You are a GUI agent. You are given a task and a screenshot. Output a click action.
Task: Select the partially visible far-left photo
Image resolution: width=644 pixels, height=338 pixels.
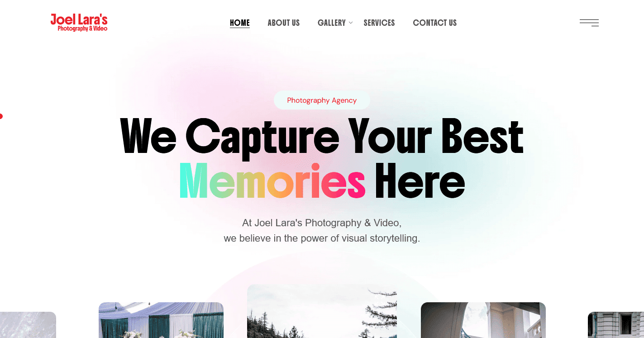[x=28, y=325]
